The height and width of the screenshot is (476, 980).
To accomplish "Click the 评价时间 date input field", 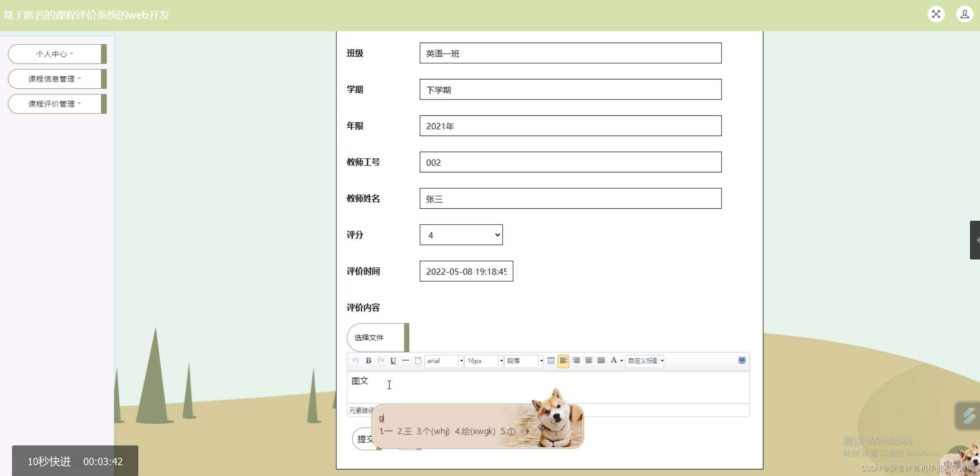I will tap(466, 271).
